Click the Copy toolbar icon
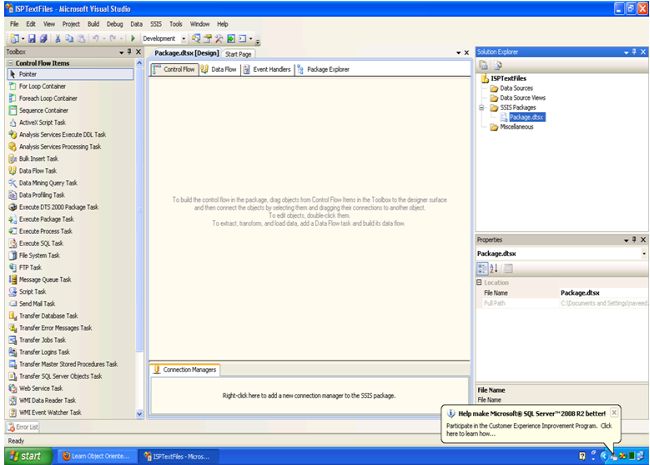Image resolution: width=650 pixels, height=465 pixels. pos(69,39)
